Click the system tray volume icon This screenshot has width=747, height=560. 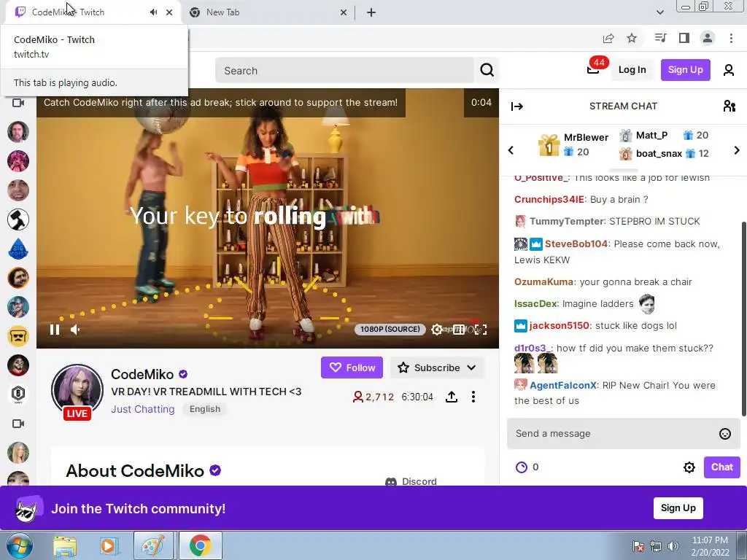[673, 546]
